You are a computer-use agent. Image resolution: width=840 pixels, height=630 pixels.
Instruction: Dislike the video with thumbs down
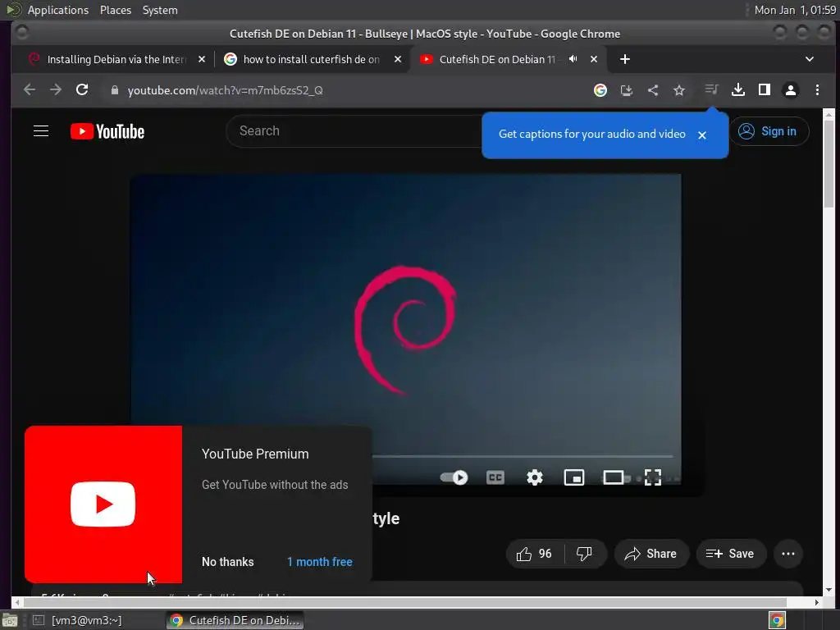(x=584, y=554)
